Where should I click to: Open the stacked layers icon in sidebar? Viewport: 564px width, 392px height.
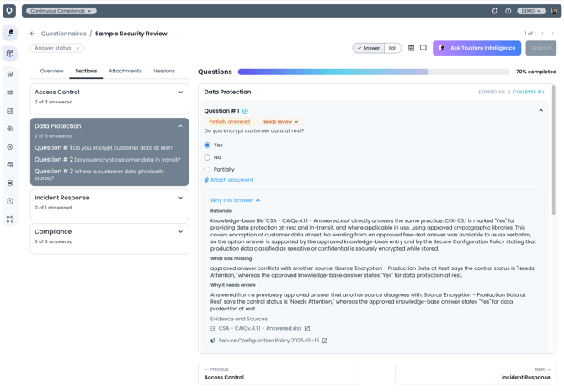(x=10, y=183)
